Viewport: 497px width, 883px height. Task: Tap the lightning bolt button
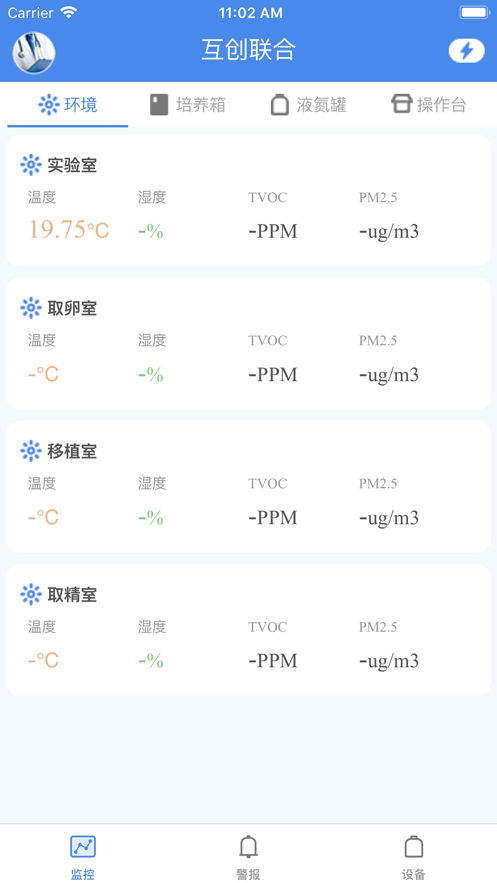pos(467,51)
